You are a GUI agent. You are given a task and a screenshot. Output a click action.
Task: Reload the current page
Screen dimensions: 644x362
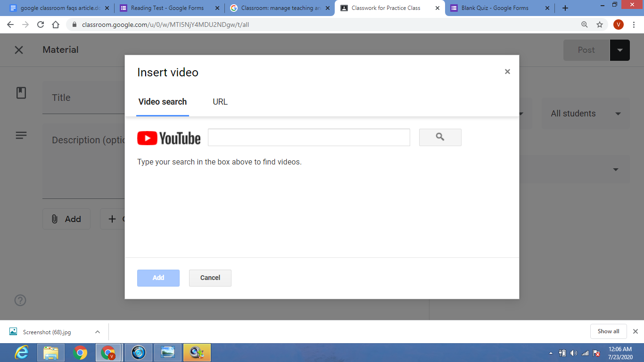coord(41,25)
